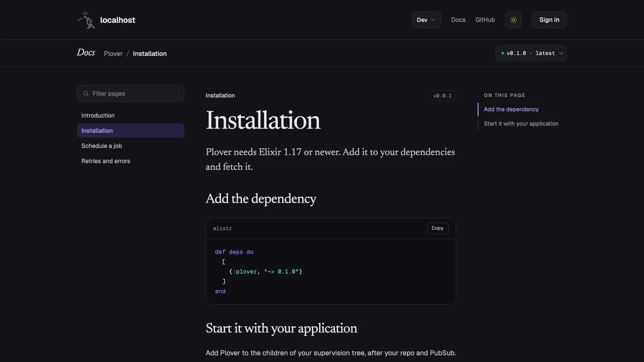The height and width of the screenshot is (362, 644).
Task: Click the elixir language label
Action: point(223,228)
